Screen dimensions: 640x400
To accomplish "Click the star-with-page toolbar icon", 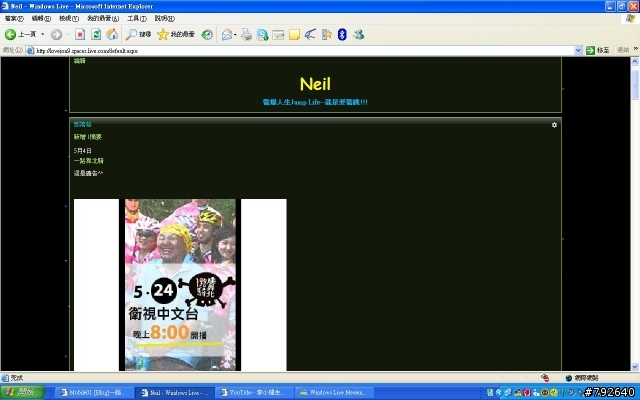I will point(327,35).
